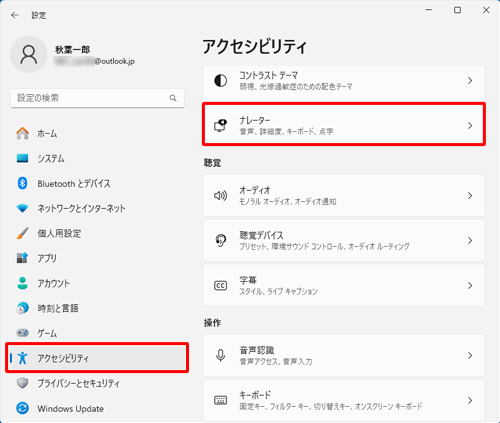
Task: Click the 音声認識 microphone icon
Action: click(x=220, y=355)
